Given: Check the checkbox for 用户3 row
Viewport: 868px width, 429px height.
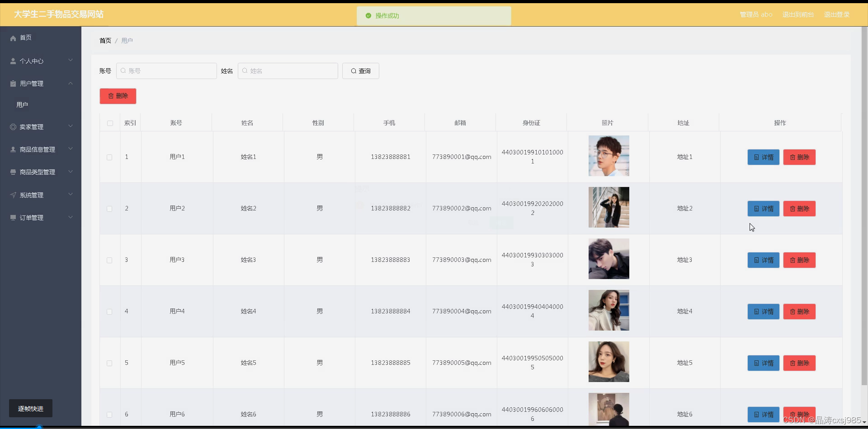Looking at the screenshot, I should pos(109,260).
